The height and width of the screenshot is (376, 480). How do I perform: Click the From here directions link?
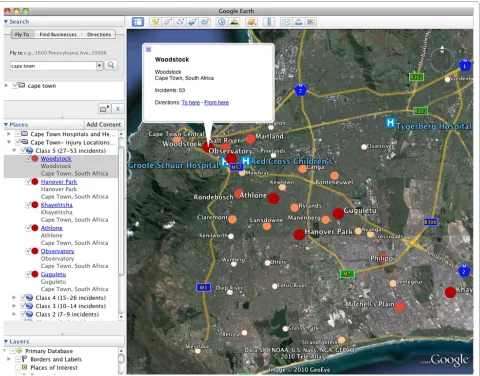(216, 102)
